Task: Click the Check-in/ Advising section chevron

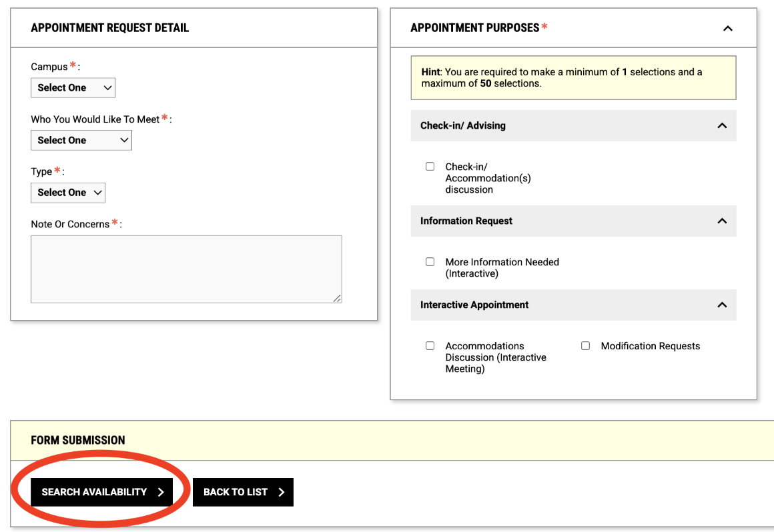Action: 722,125
